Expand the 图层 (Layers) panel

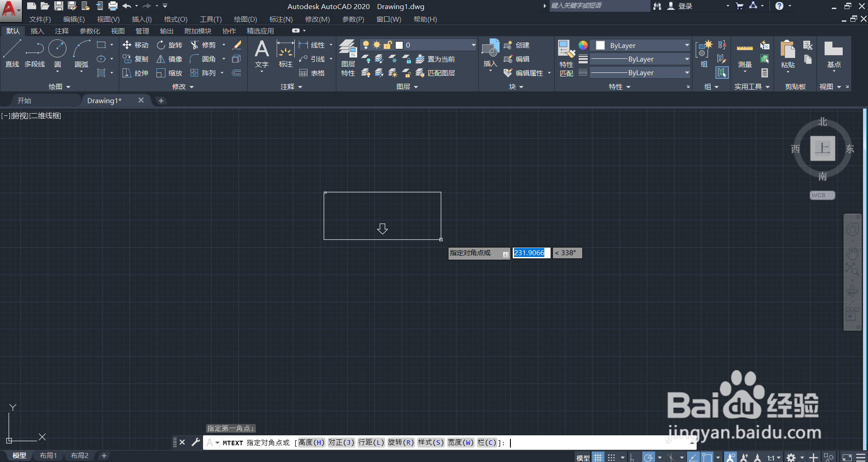407,86
